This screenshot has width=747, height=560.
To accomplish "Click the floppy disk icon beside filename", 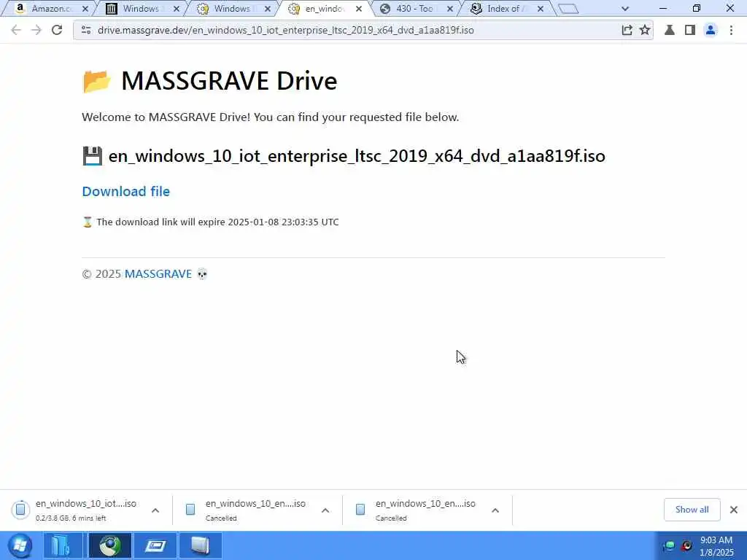I will click(x=92, y=156).
